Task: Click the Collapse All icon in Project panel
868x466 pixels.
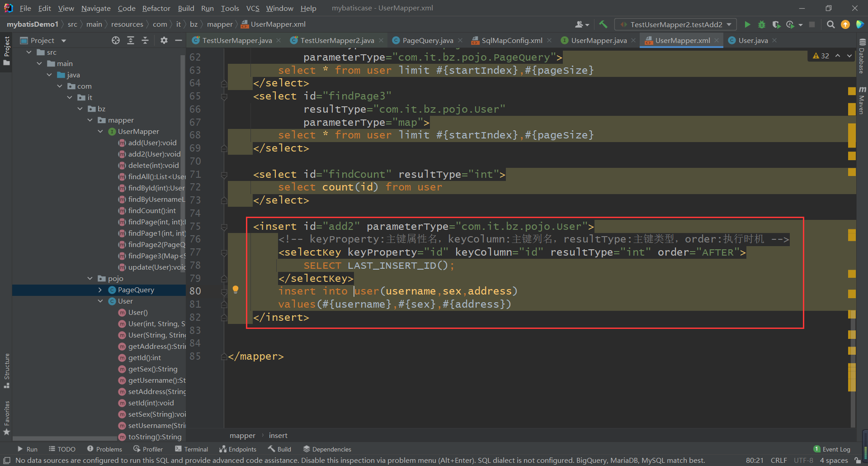Action: 145,41
